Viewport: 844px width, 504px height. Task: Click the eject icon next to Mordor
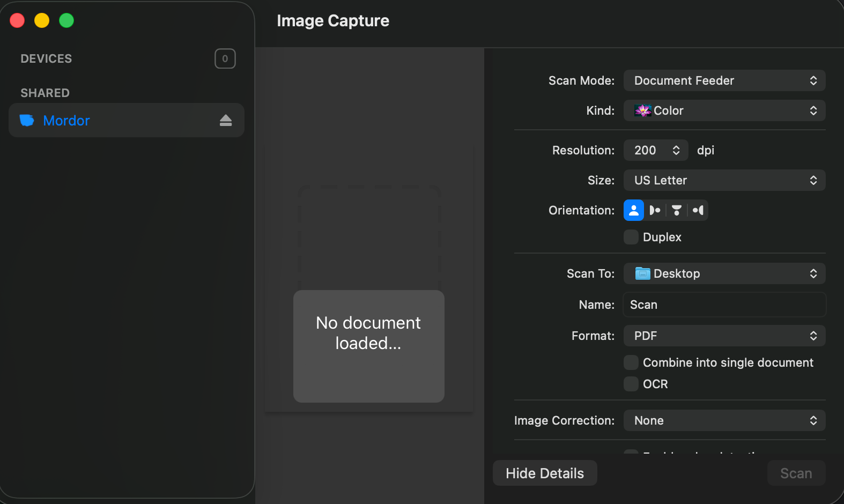(x=226, y=121)
